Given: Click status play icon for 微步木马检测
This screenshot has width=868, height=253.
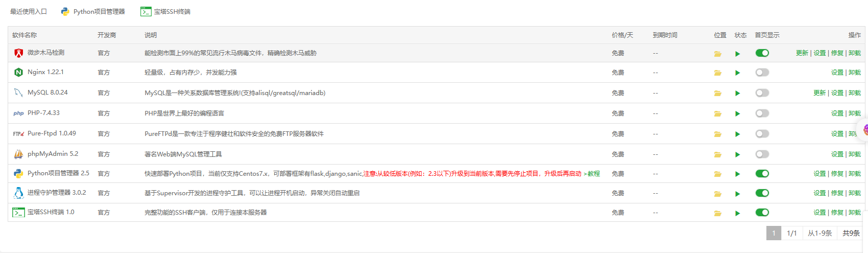Looking at the screenshot, I should [737, 54].
